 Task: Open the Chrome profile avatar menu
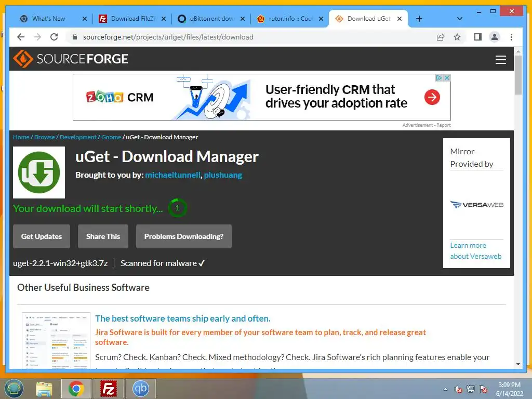(x=495, y=37)
